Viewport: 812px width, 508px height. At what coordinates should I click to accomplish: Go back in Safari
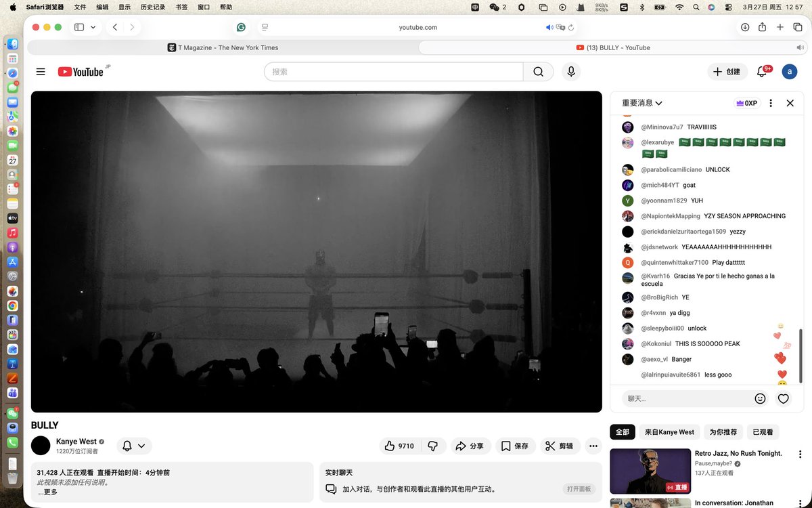point(115,27)
